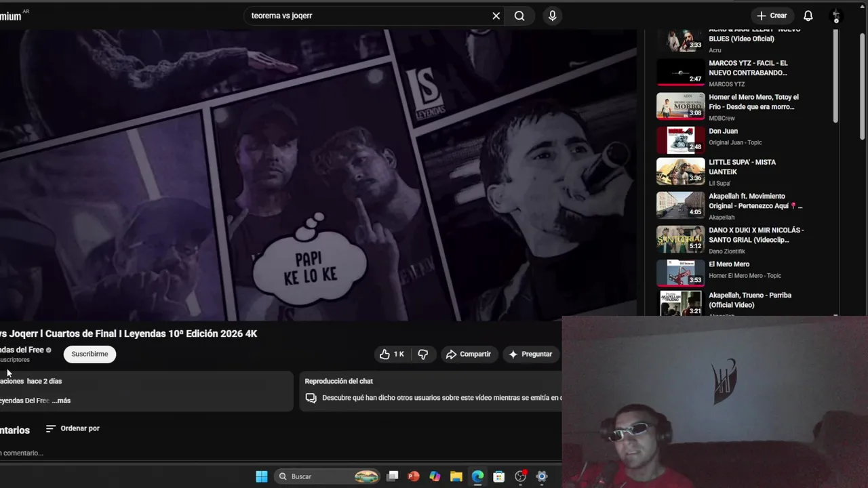
Task: Click the chat bubble icon in replay panel
Action: click(311, 398)
